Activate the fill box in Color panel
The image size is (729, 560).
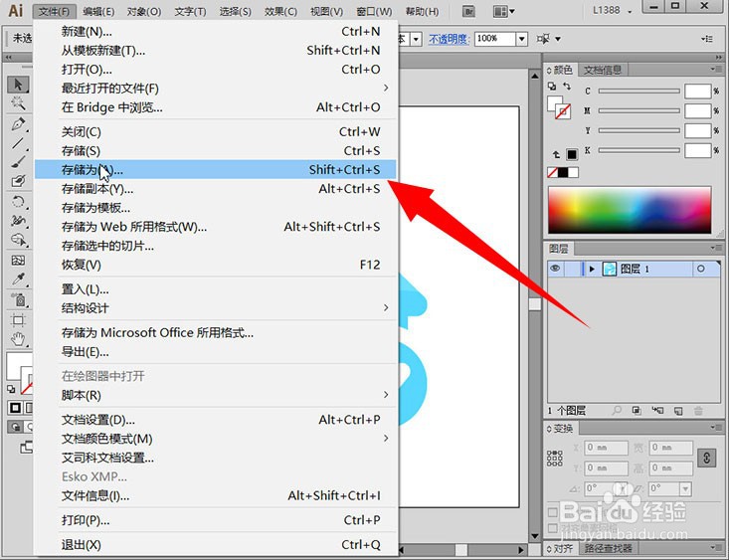[553, 102]
